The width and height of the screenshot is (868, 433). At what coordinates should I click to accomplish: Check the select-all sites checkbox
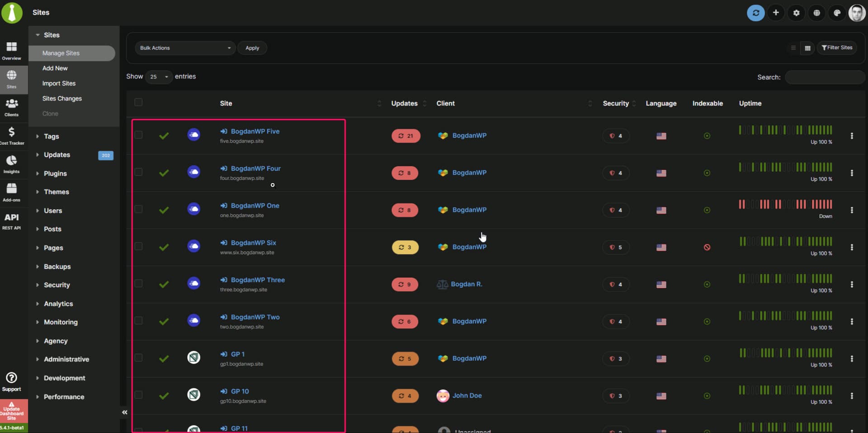coord(138,103)
